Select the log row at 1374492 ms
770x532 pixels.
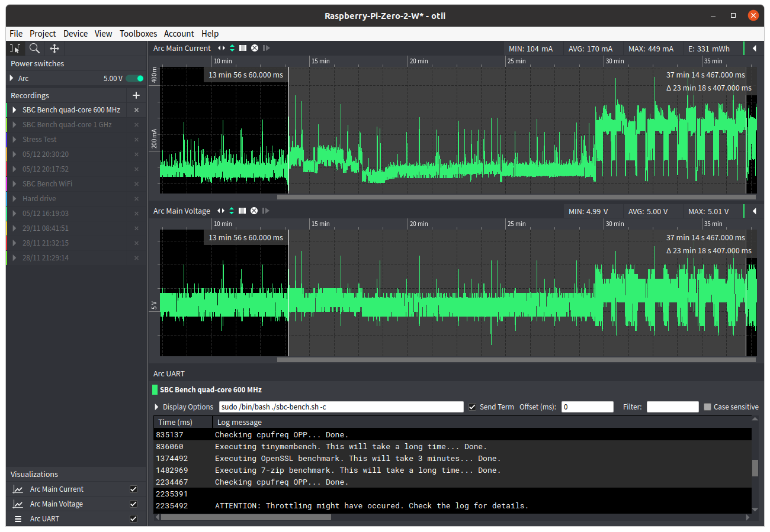coord(453,459)
